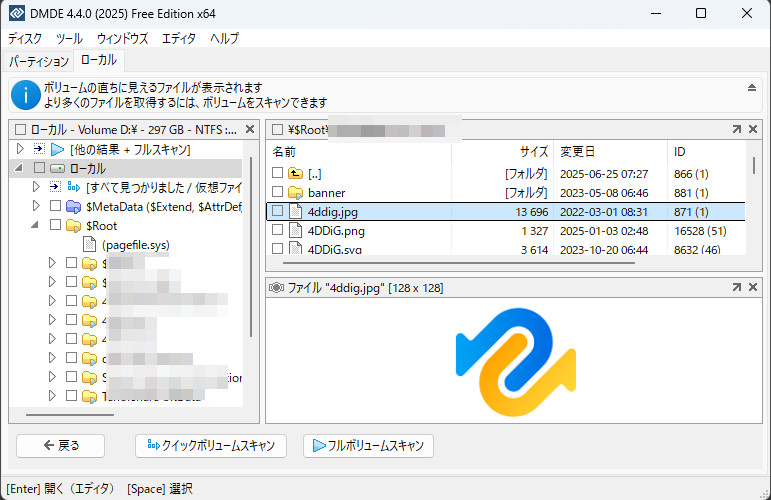Click the blue info icon in the hint bar

pos(26,95)
